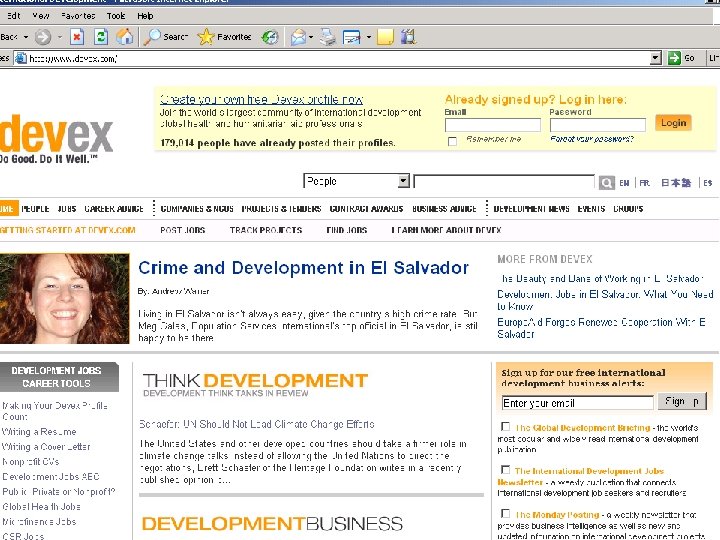Switch site language to FR

[x=645, y=183]
